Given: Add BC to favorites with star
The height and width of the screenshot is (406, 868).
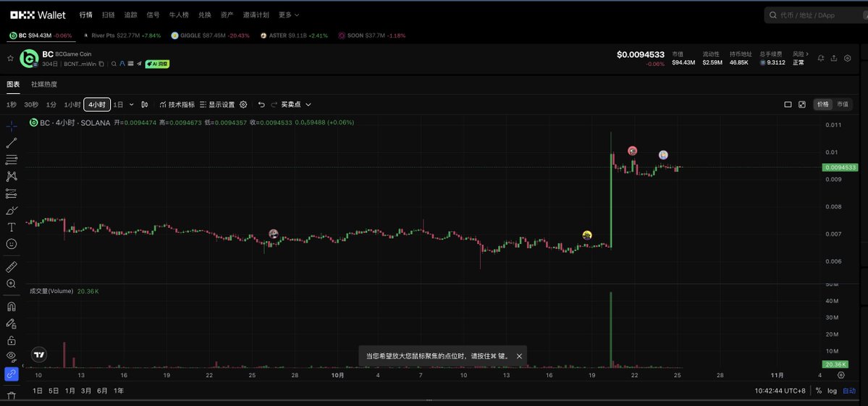Looking at the screenshot, I should (10, 58).
